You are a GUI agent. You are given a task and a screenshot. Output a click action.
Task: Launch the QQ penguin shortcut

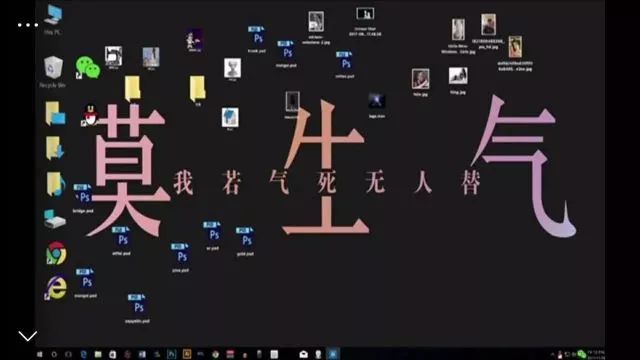tap(90, 116)
